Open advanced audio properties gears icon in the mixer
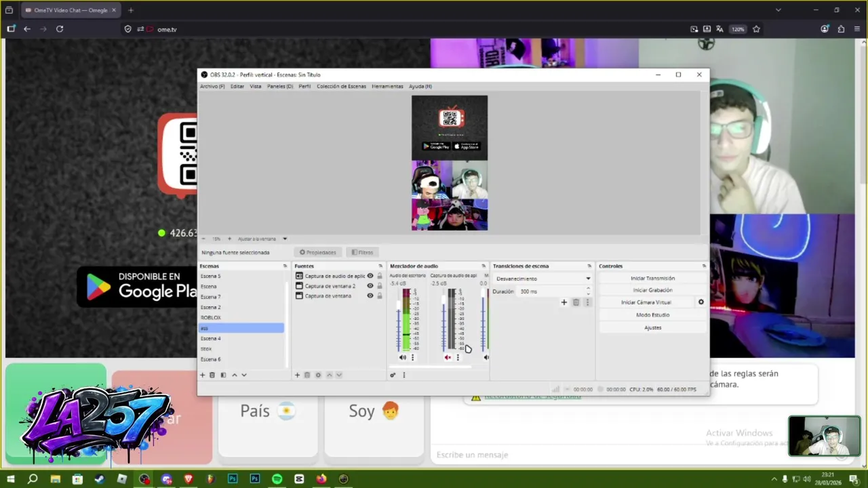Screen dimensions: 868x488 tap(393, 375)
